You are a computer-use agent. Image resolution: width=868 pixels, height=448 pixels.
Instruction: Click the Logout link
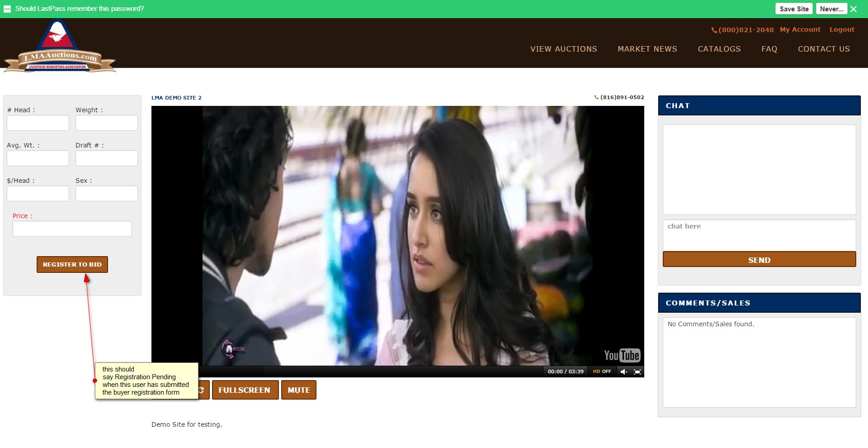[x=842, y=29]
